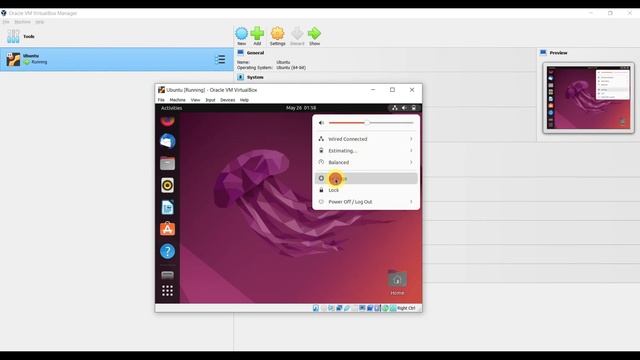This screenshot has width=640, height=360.
Task: Click the network icon in Ubuntu top bar
Action: [x=395, y=108]
